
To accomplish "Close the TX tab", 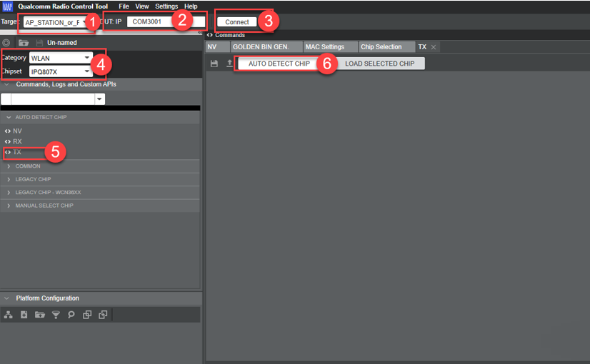I will pos(434,47).
